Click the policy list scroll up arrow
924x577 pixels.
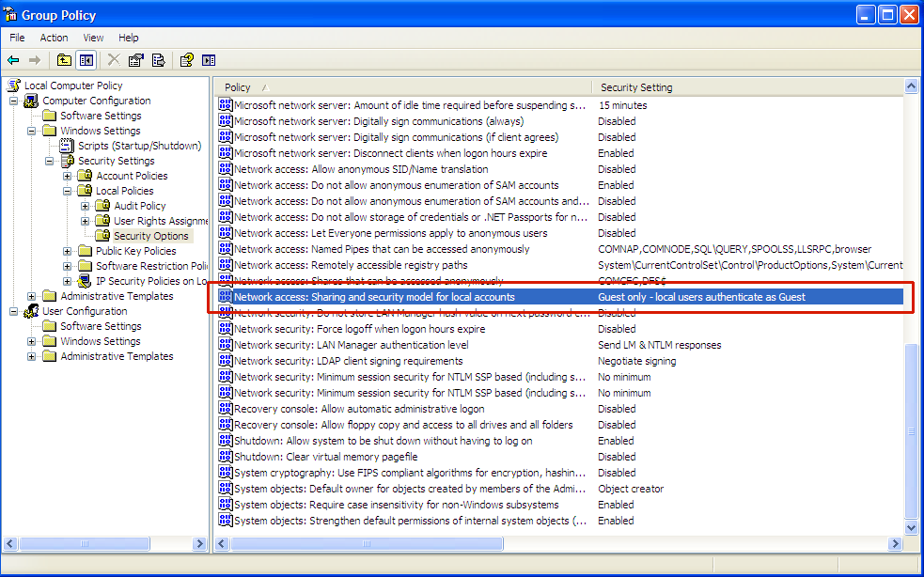coord(911,86)
